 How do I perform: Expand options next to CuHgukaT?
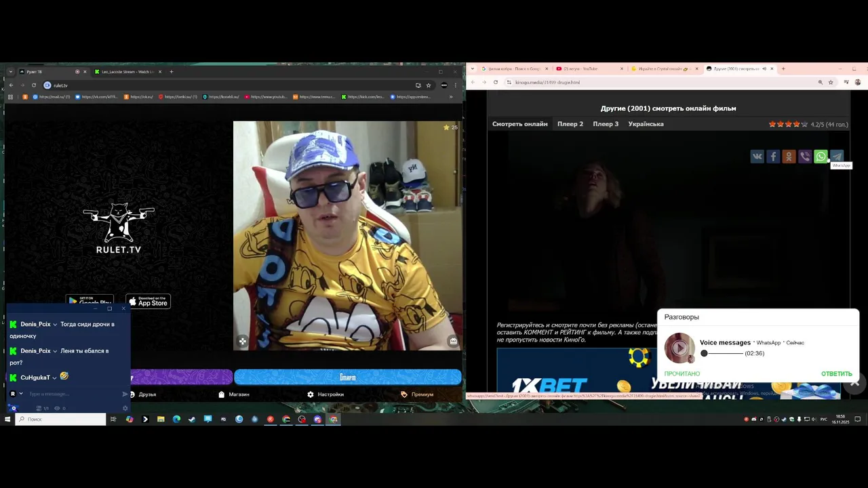55,378
